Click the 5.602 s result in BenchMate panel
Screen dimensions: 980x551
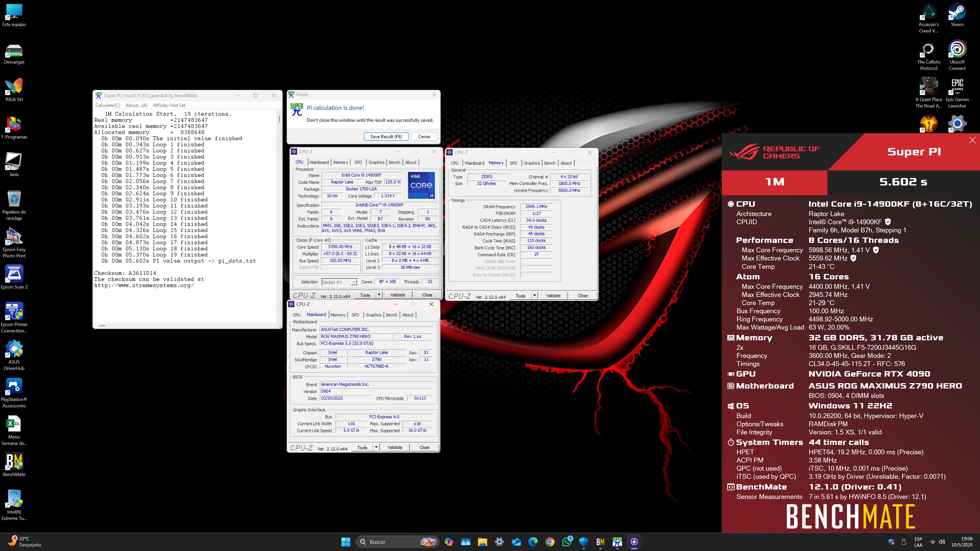click(903, 182)
